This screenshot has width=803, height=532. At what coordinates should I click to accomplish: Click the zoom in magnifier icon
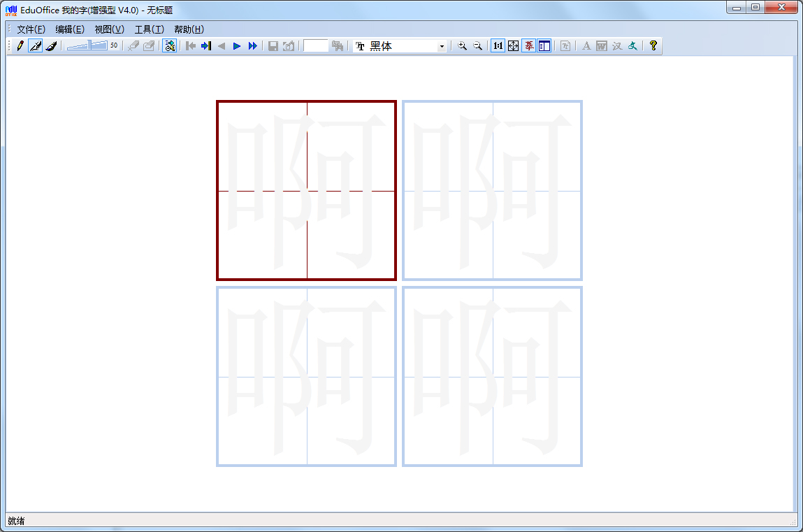pos(462,45)
